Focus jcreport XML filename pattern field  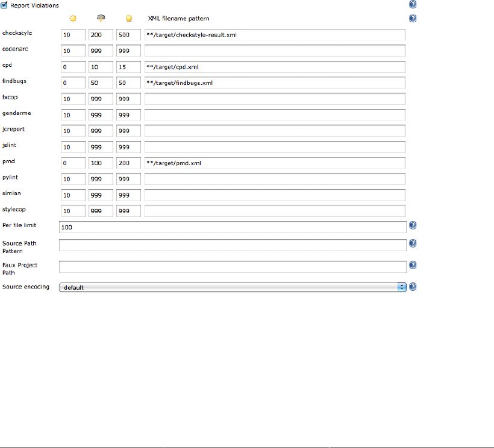[275, 131]
